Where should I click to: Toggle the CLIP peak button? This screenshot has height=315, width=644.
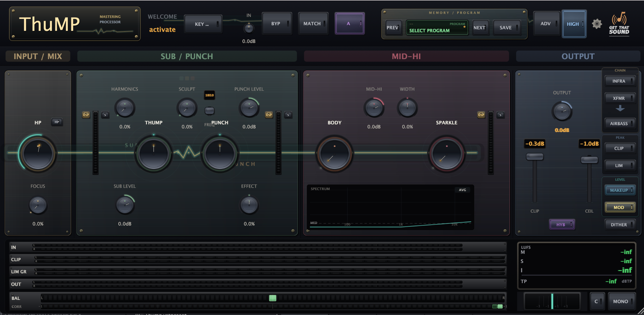[620, 148]
